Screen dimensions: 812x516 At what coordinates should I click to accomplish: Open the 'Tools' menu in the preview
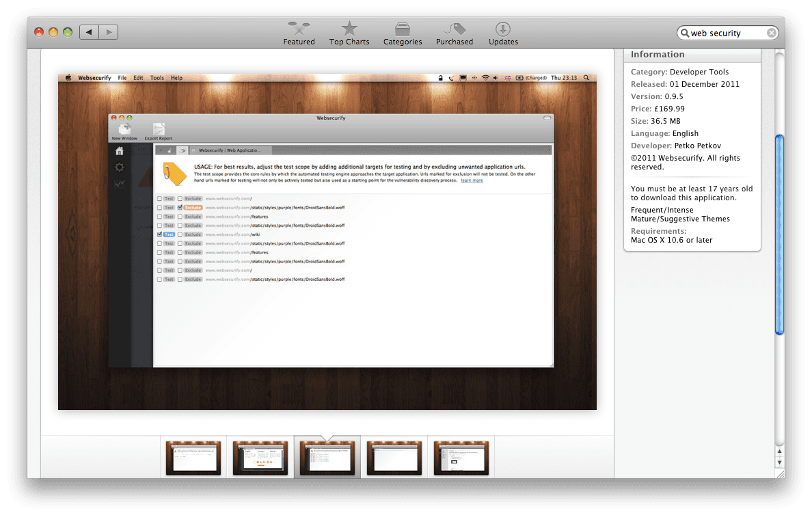click(x=157, y=78)
